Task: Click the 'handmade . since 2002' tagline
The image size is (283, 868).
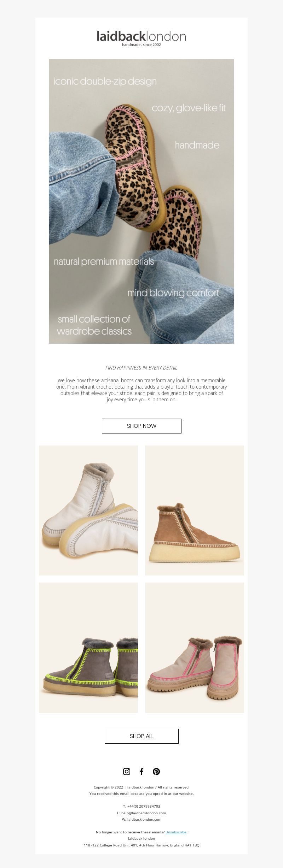Action: 141,45
